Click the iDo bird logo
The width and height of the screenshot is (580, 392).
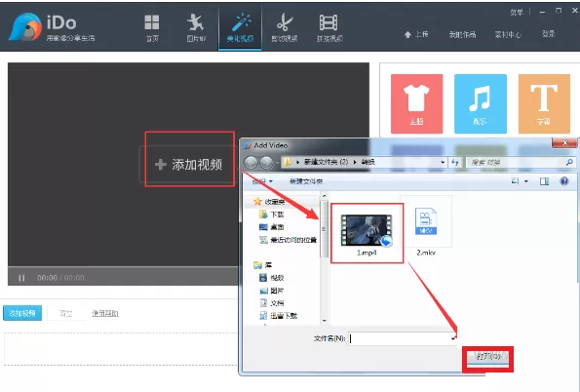[x=25, y=27]
